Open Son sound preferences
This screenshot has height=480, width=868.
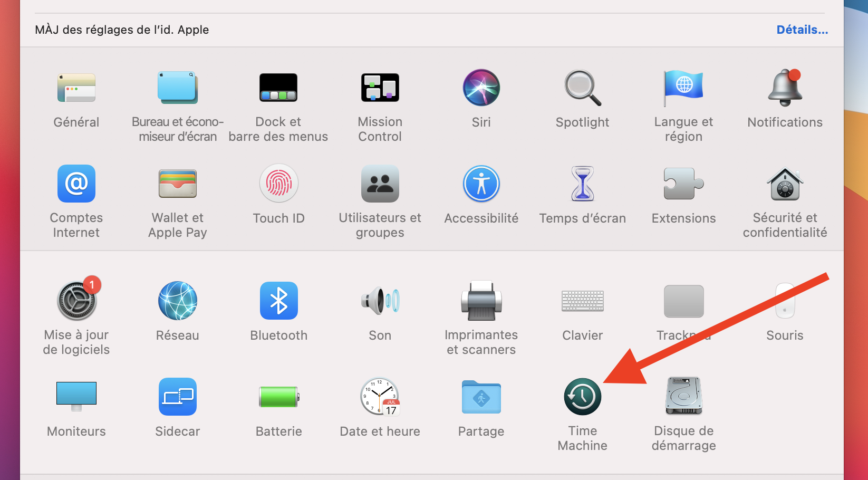[380, 301]
